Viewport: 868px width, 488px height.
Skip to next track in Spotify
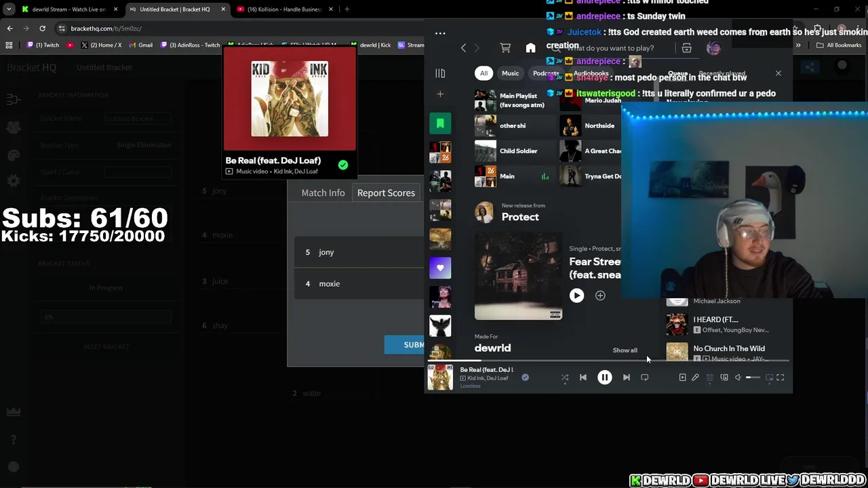pyautogui.click(x=626, y=378)
